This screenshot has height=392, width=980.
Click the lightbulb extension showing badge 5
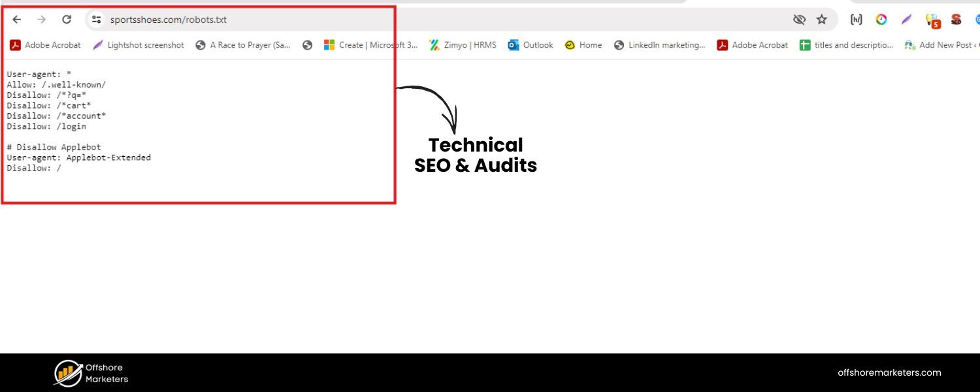(x=931, y=19)
